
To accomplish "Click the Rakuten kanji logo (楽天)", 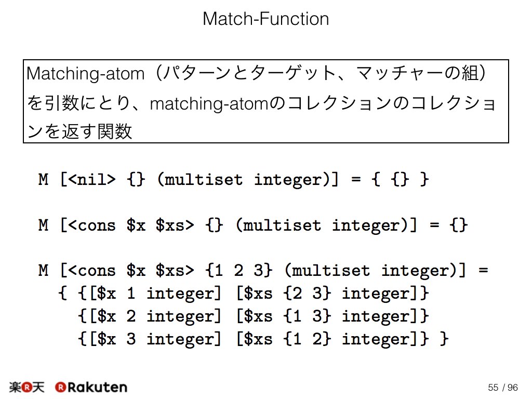I will coord(26,387).
